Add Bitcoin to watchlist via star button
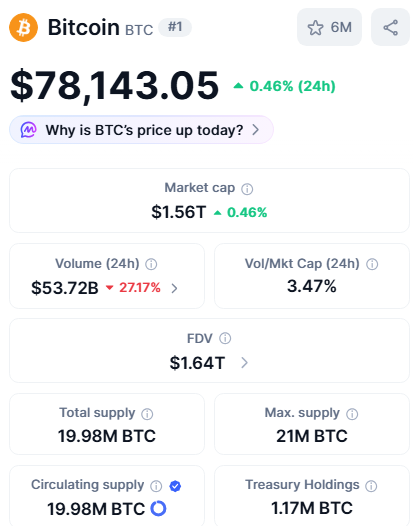 pyautogui.click(x=329, y=27)
